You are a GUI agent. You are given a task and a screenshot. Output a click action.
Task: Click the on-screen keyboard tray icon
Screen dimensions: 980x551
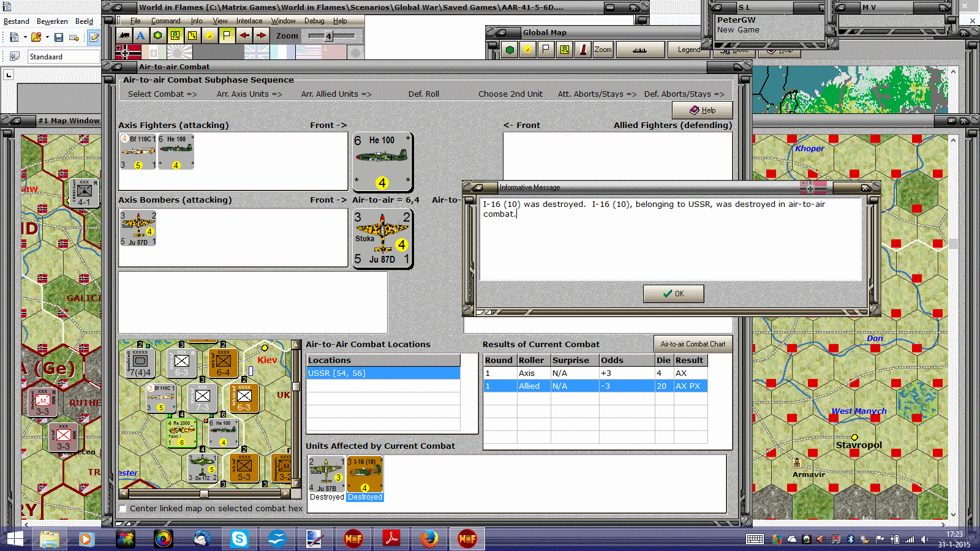click(x=755, y=539)
